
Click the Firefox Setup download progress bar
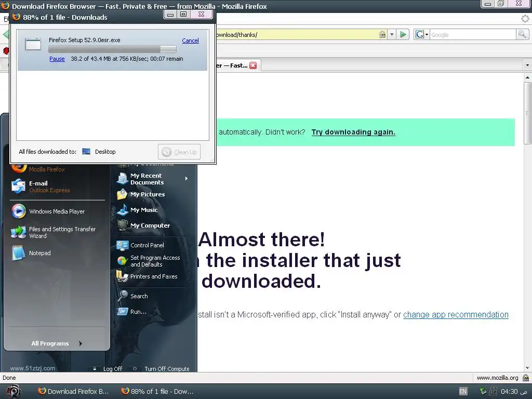coord(112,49)
